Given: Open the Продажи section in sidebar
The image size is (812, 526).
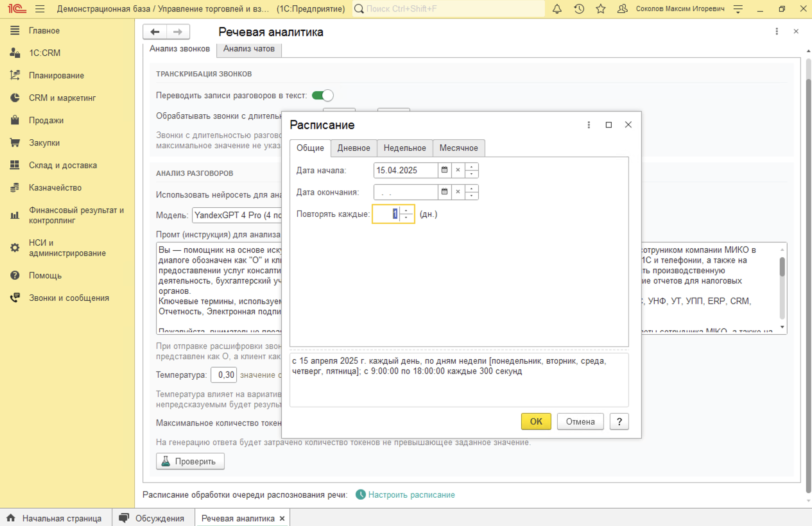Looking at the screenshot, I should [x=46, y=120].
